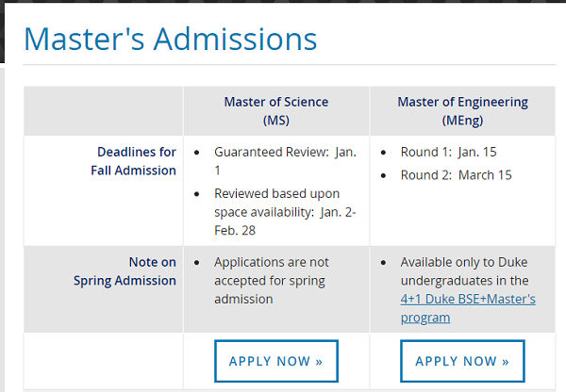Click the Master's Admissions page heading

pyautogui.click(x=170, y=39)
